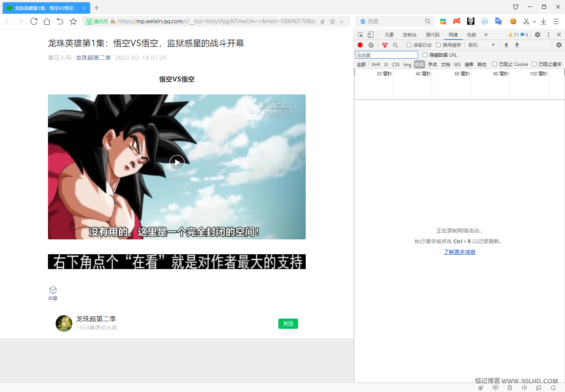565x392 pixels.
Task: Expand more DevTools tabs chevron
Action: tap(486, 35)
